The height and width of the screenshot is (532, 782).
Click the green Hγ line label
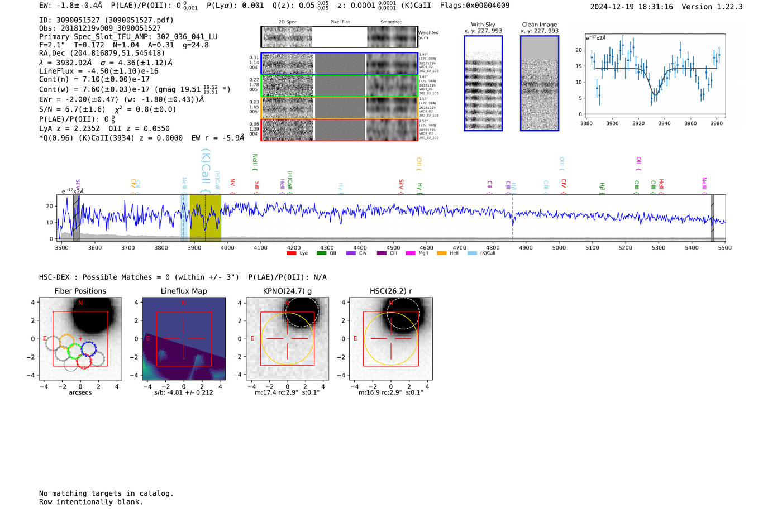pyautogui.click(x=419, y=188)
